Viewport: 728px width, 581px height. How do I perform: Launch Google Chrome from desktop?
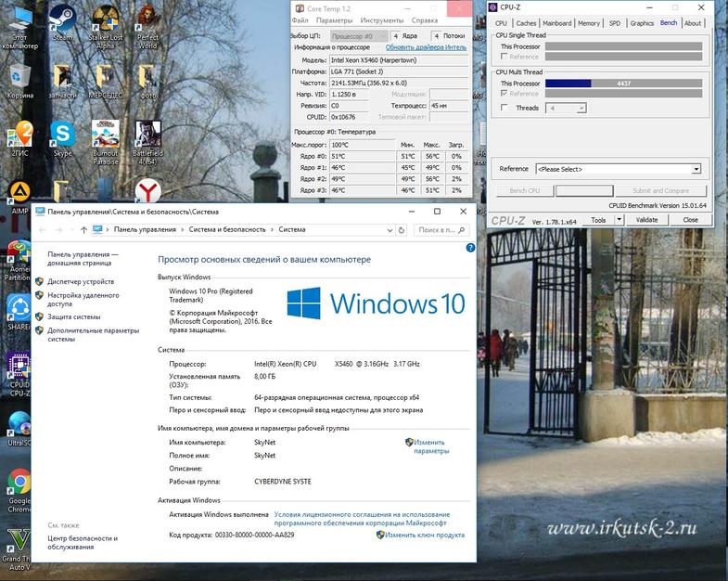[19, 491]
